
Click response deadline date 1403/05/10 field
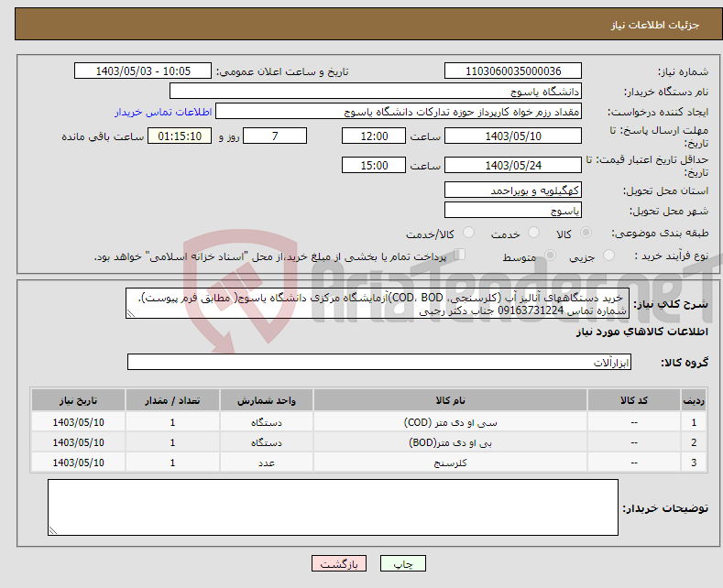tap(513, 136)
